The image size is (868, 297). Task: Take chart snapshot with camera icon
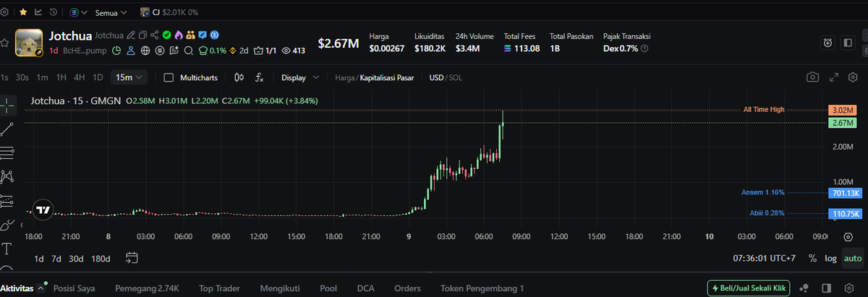[813, 77]
